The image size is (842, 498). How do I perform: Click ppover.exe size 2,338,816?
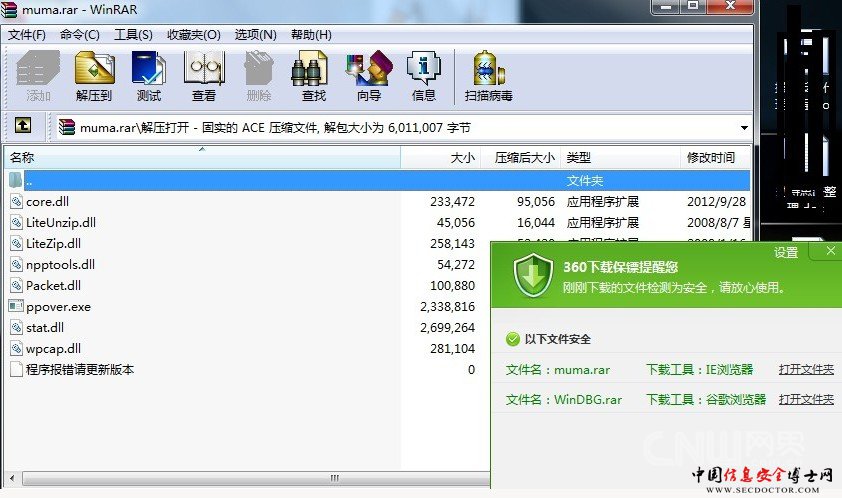pyautogui.click(x=448, y=306)
